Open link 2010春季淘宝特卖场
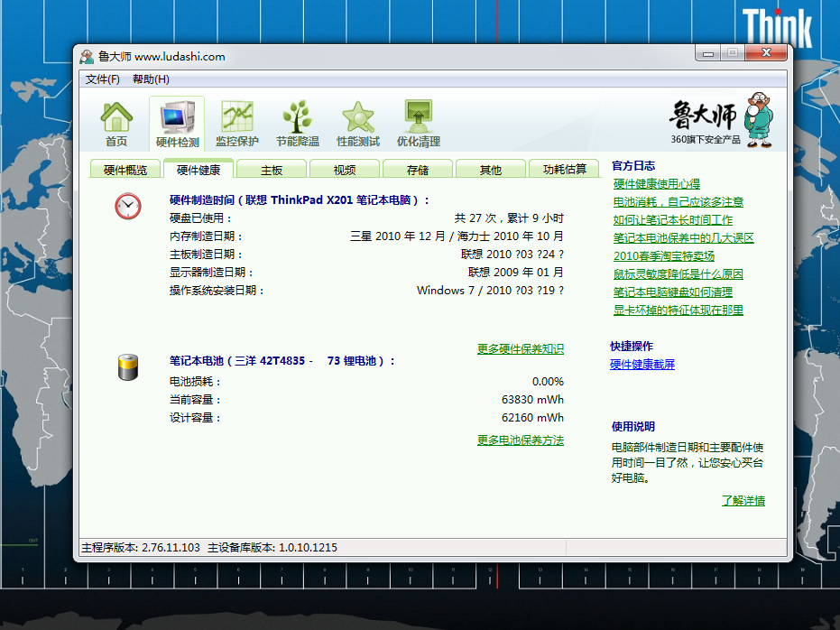Viewport: 840px width, 630px height. [664, 256]
